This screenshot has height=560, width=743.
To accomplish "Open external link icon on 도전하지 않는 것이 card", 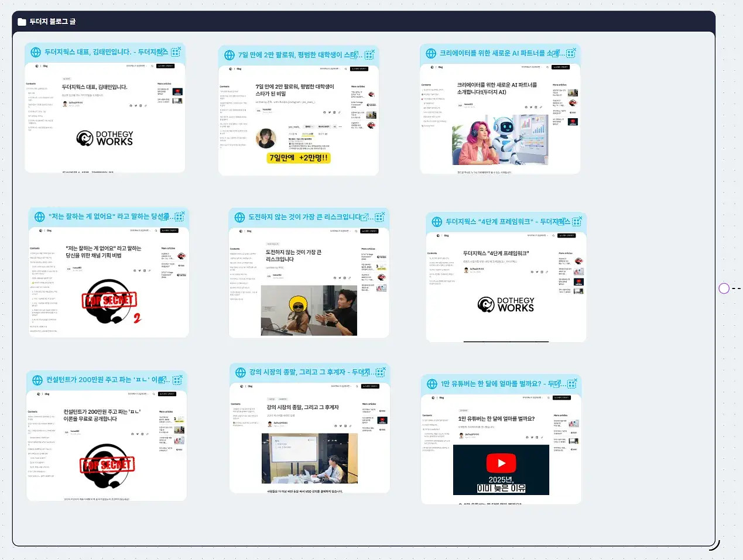I will (365, 217).
